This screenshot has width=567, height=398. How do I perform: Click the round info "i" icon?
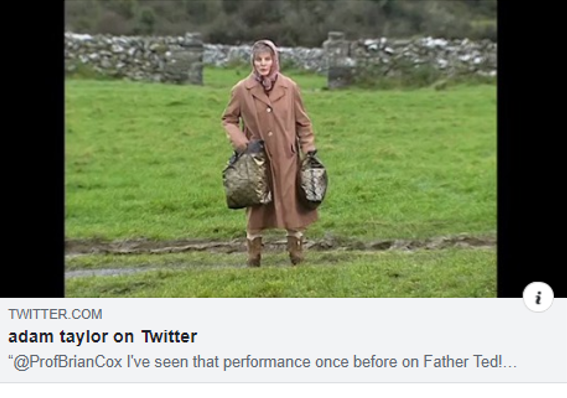coord(538,297)
